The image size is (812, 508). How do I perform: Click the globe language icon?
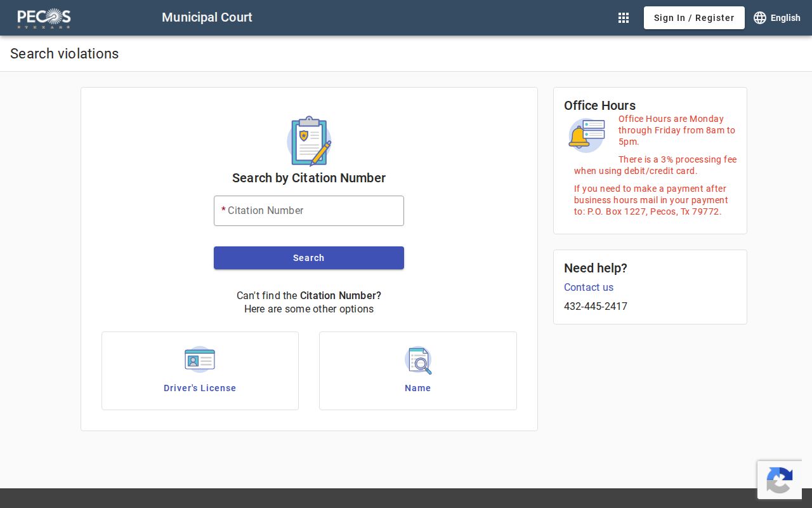[760, 18]
